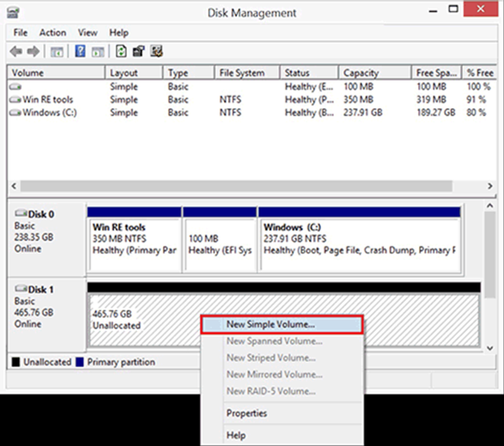Sort by the Layout column header
The width and height of the screenshot is (504, 446).
[134, 72]
